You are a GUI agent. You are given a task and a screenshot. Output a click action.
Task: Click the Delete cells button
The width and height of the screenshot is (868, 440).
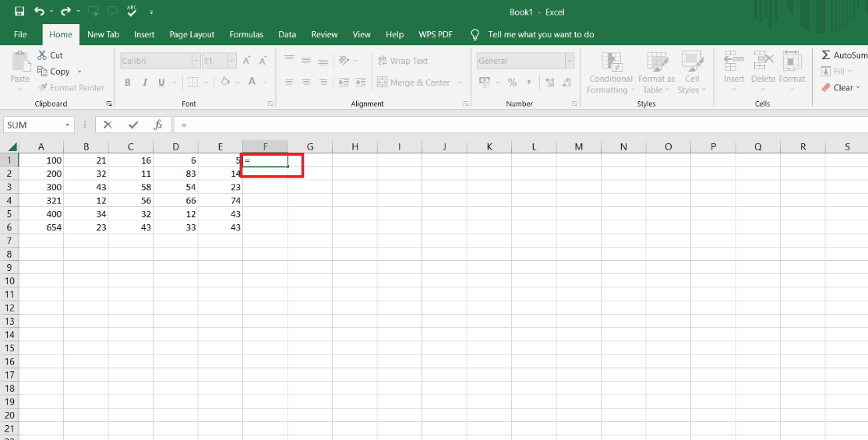[764, 71]
